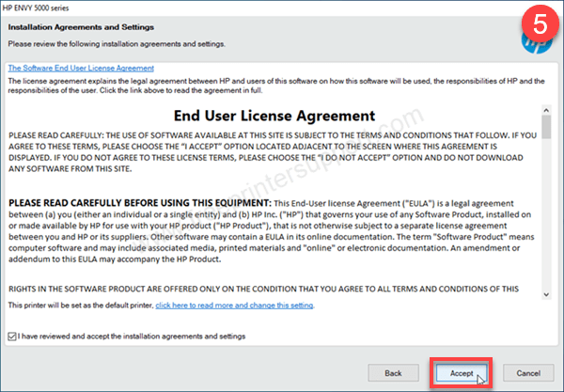Open the default printer 'click here' link
Image resolution: width=564 pixels, height=392 pixels.
point(234,306)
